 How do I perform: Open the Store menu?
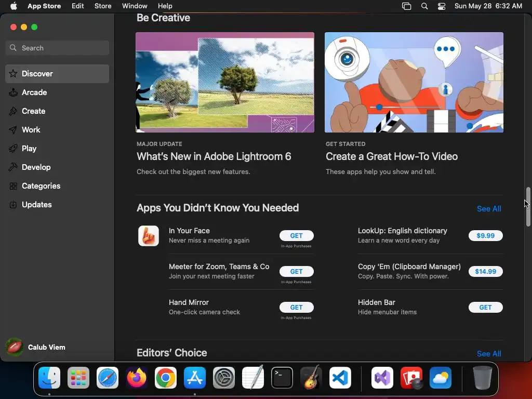tap(103, 6)
